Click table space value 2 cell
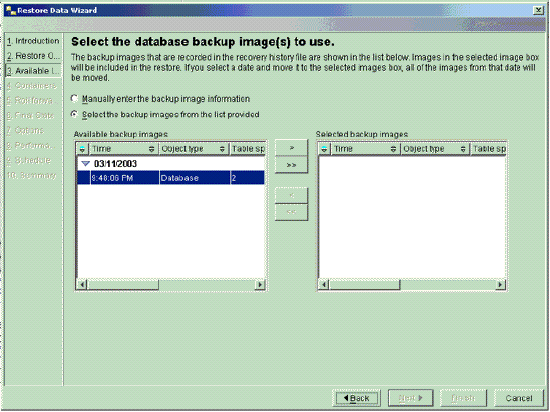Image resolution: width=550 pixels, height=412 pixels. coord(248,178)
